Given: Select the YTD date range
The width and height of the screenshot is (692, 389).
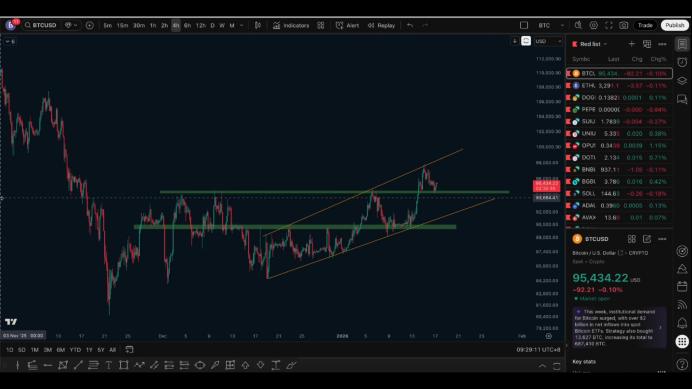Looking at the screenshot, I should click(75, 350).
